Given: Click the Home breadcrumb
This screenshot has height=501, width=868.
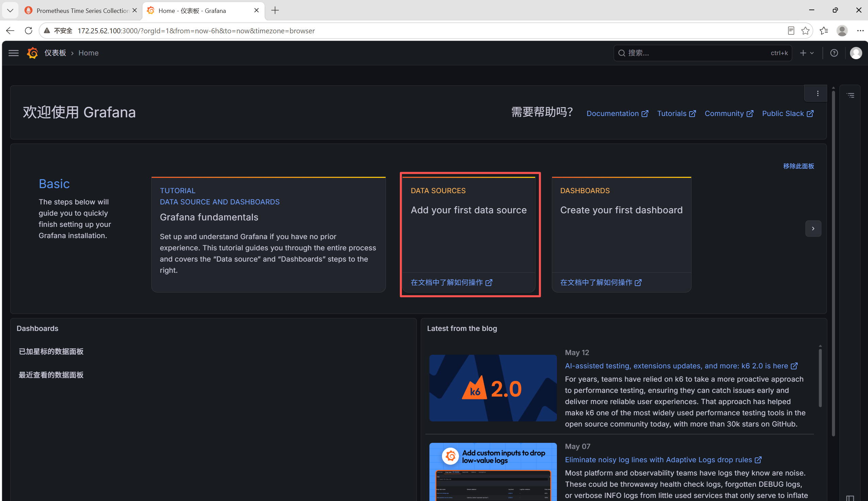Looking at the screenshot, I should click(x=88, y=53).
